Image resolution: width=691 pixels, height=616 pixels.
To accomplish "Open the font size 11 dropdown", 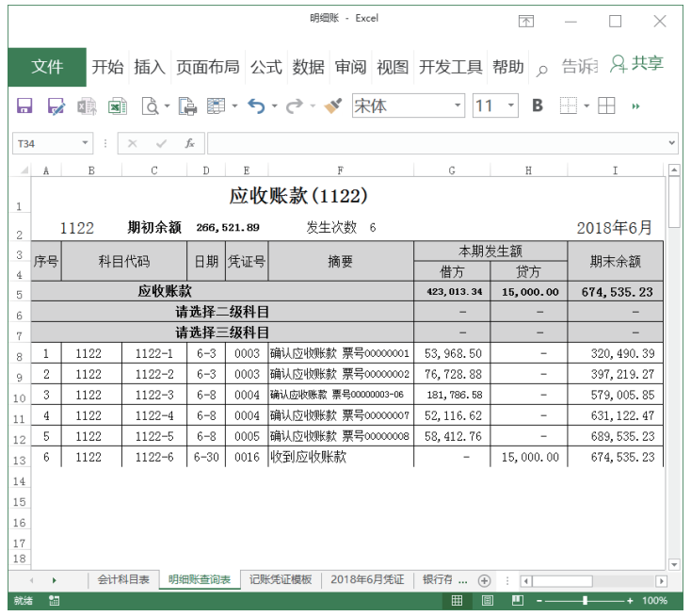I will coord(511,105).
